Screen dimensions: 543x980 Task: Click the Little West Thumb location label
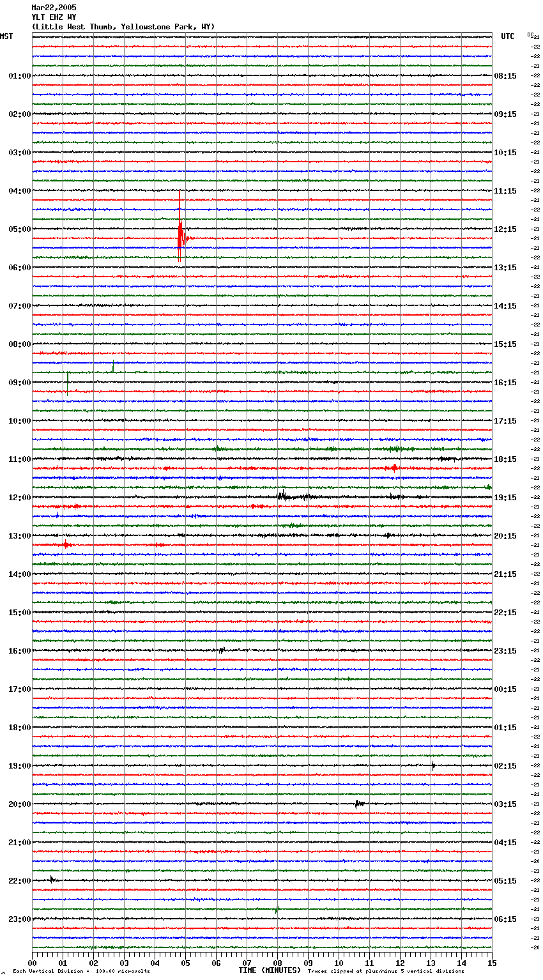[123, 27]
